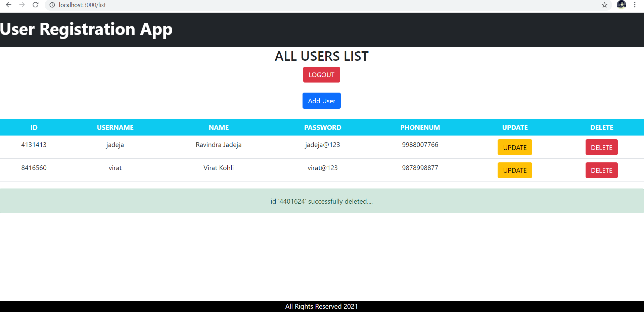Open the site information icon in address bar
The image size is (644, 312).
click(52, 5)
